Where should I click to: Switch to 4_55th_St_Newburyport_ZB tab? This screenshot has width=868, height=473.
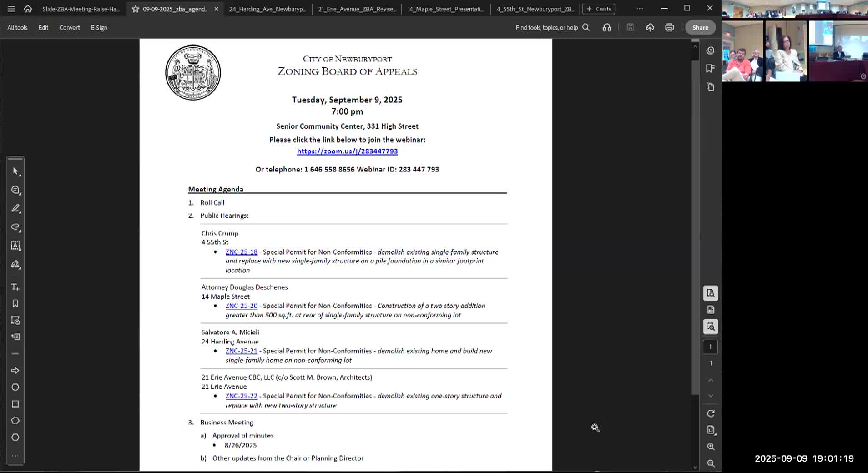coord(535,9)
